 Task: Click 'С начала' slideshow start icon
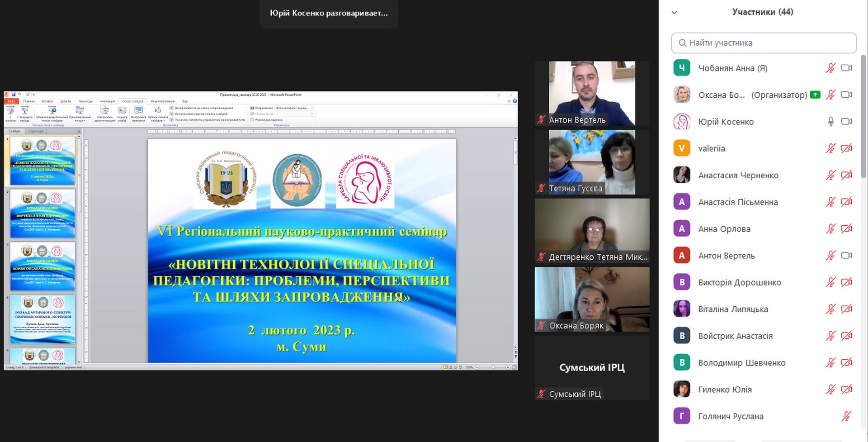click(x=10, y=112)
